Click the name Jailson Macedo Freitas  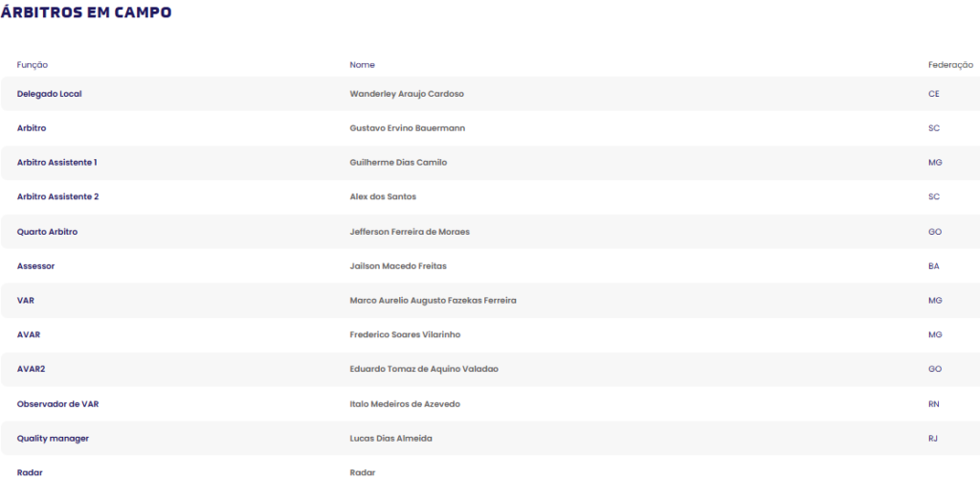398,266
